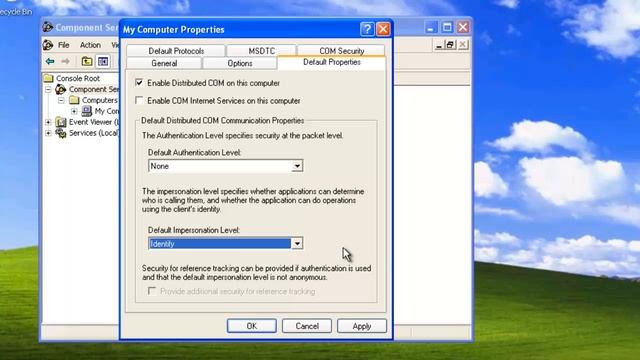This screenshot has height=360, width=640.
Task: Uncheck Enable Distributed COM on this computer
Action: (x=139, y=82)
